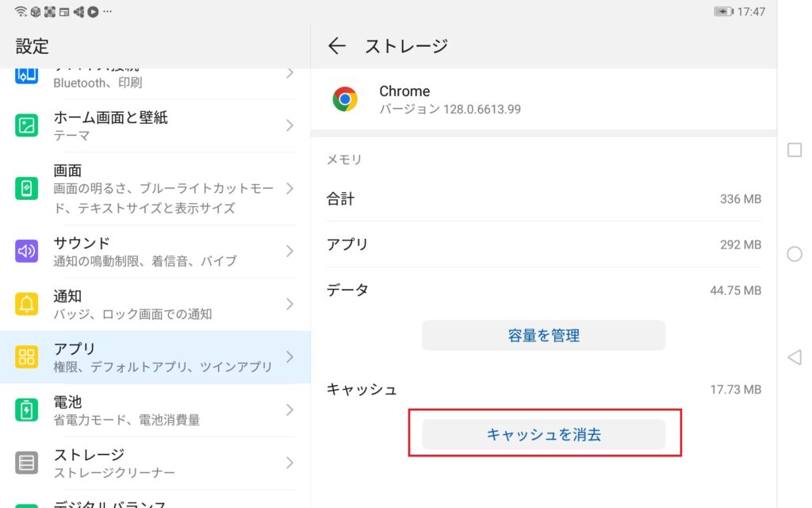Tap the yellow notification bell icon

pyautogui.click(x=26, y=304)
